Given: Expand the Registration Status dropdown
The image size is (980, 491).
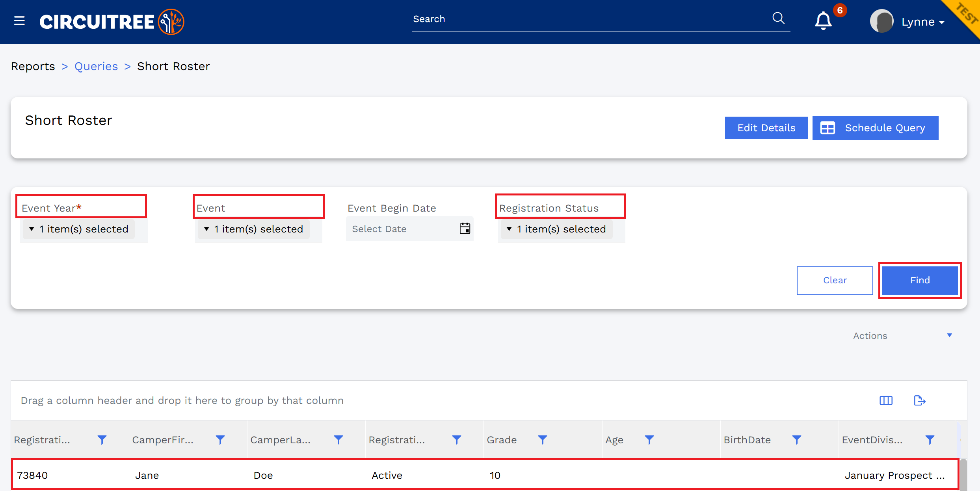Looking at the screenshot, I should [556, 229].
